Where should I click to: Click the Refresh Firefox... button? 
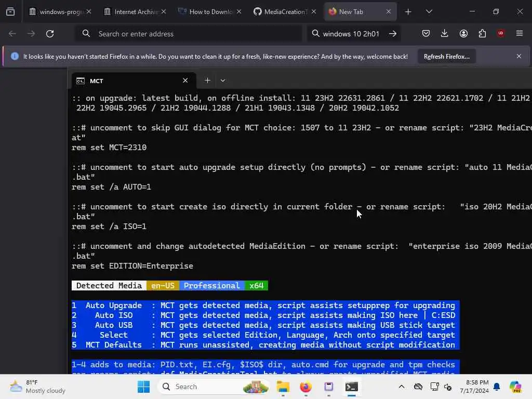coord(446,57)
